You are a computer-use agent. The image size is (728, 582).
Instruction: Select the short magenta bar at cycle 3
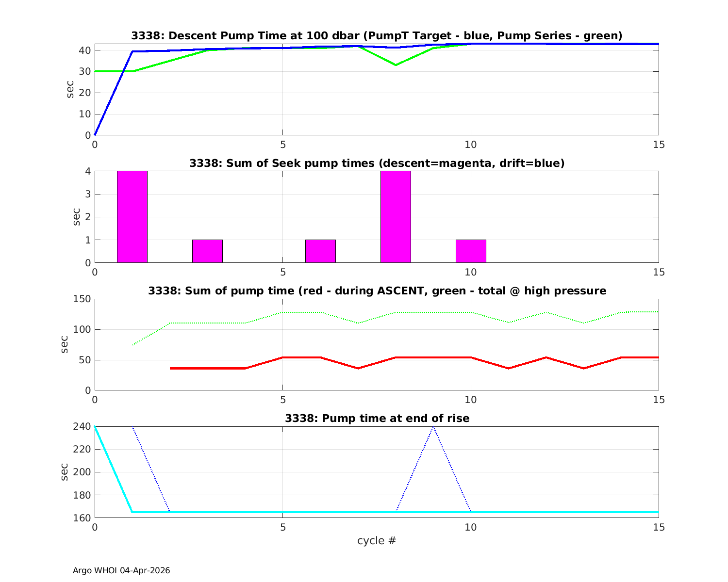point(207,251)
